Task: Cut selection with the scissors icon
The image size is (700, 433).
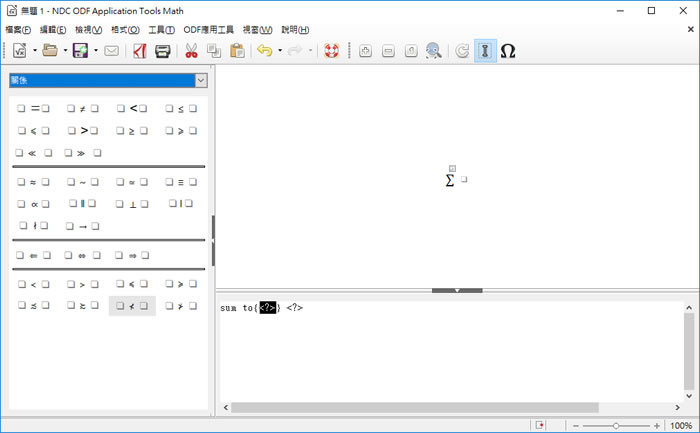Action: [x=192, y=51]
